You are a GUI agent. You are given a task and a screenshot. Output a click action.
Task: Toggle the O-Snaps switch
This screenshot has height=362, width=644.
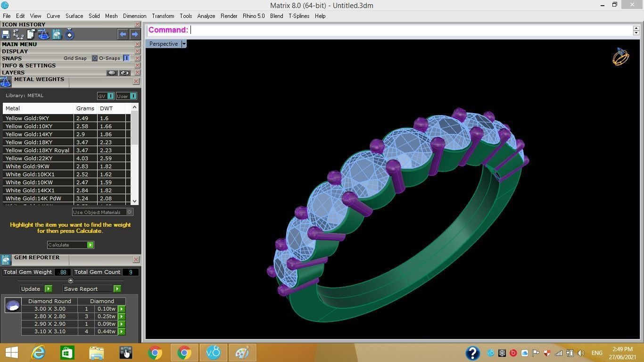(x=126, y=58)
